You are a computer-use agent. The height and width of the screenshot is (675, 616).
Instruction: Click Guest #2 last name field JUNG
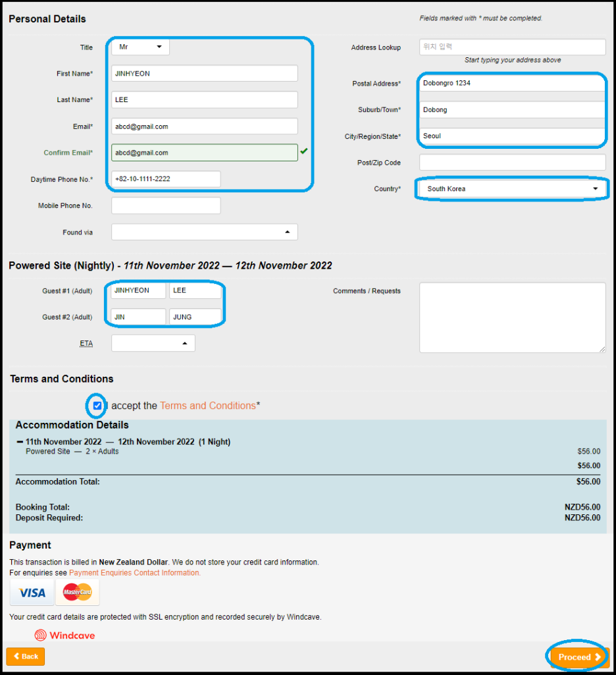195,317
